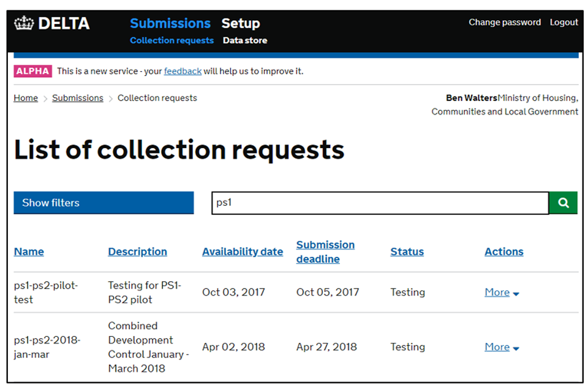Screen dimensions: 588x392
Task: Expand More actions for ps1-ps2-pilot-test
Action: click(x=502, y=293)
